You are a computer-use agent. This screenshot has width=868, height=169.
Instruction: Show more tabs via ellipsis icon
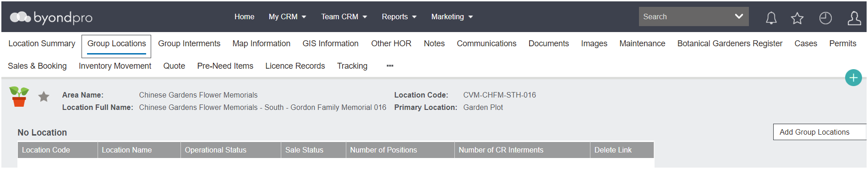390,66
